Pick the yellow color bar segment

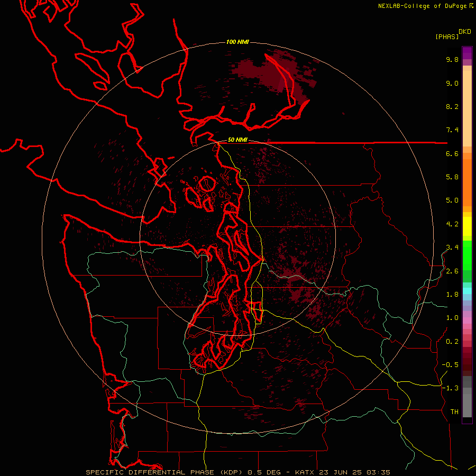point(467,226)
